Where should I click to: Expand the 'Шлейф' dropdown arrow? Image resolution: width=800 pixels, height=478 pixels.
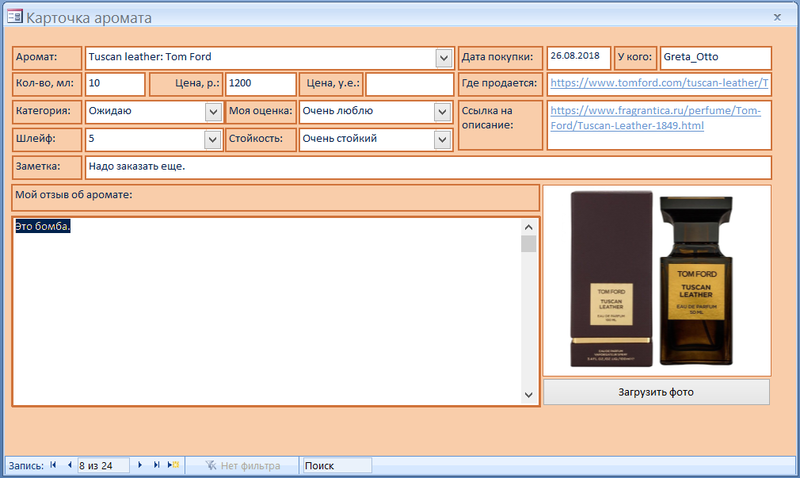pyautogui.click(x=212, y=139)
